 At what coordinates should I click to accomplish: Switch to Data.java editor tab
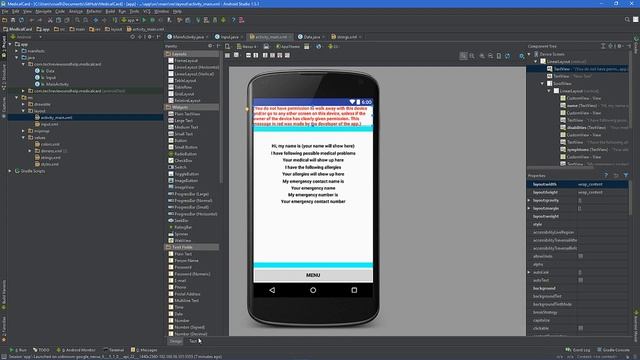click(x=311, y=37)
